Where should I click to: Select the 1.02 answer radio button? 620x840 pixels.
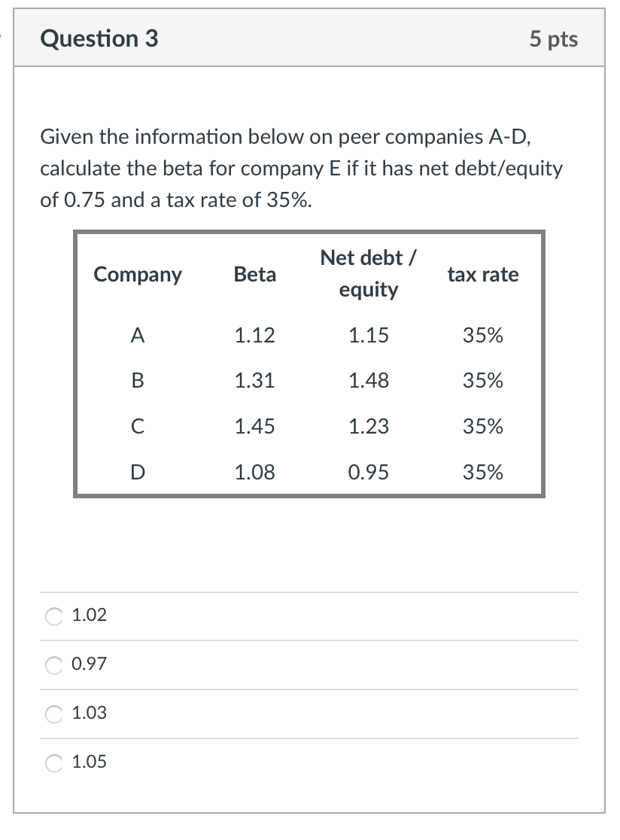(53, 615)
